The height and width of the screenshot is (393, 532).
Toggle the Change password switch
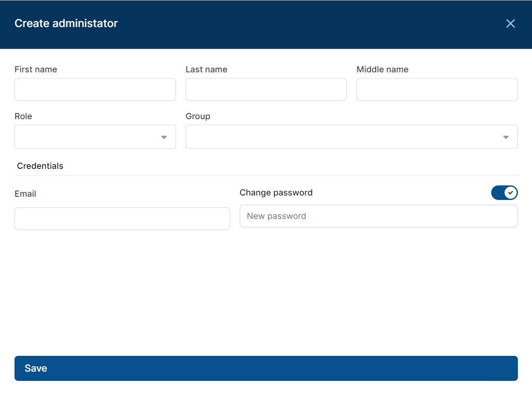[x=504, y=193]
